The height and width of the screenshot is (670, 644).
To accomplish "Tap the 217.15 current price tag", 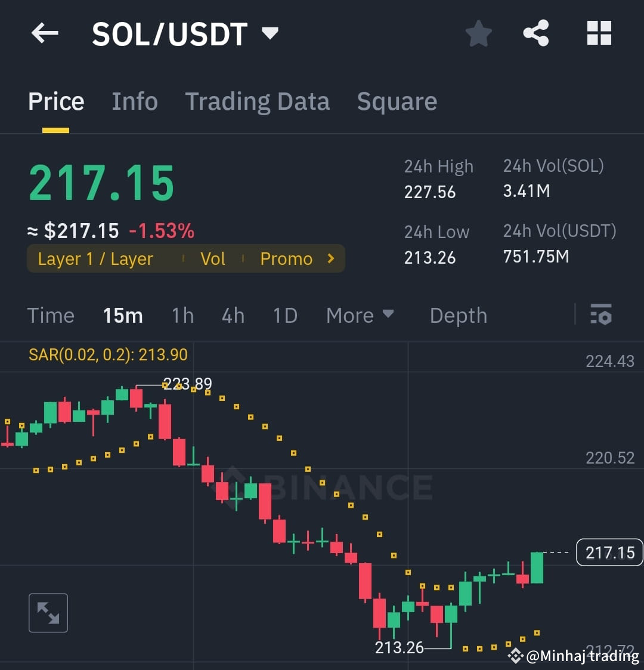I will (609, 552).
